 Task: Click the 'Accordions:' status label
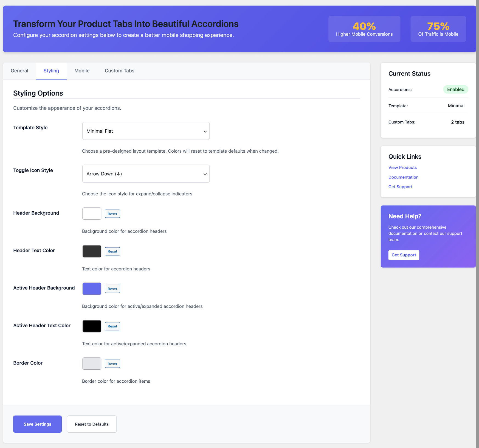[400, 89]
